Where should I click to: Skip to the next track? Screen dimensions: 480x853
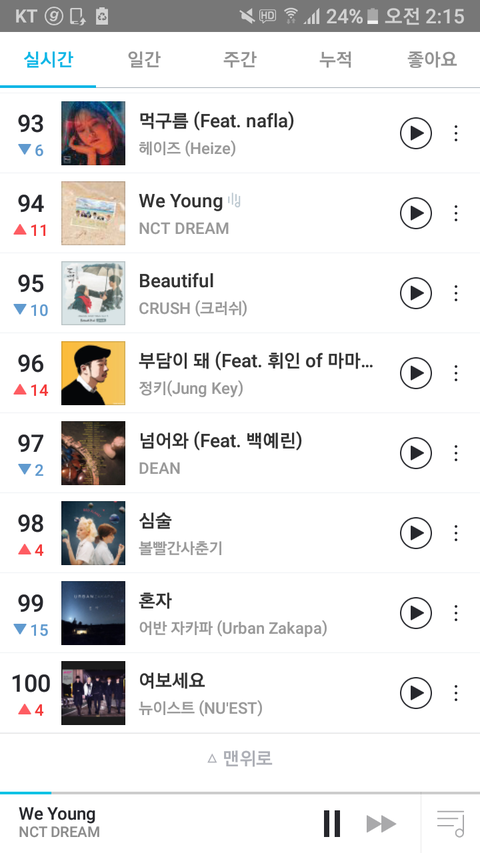[381, 824]
